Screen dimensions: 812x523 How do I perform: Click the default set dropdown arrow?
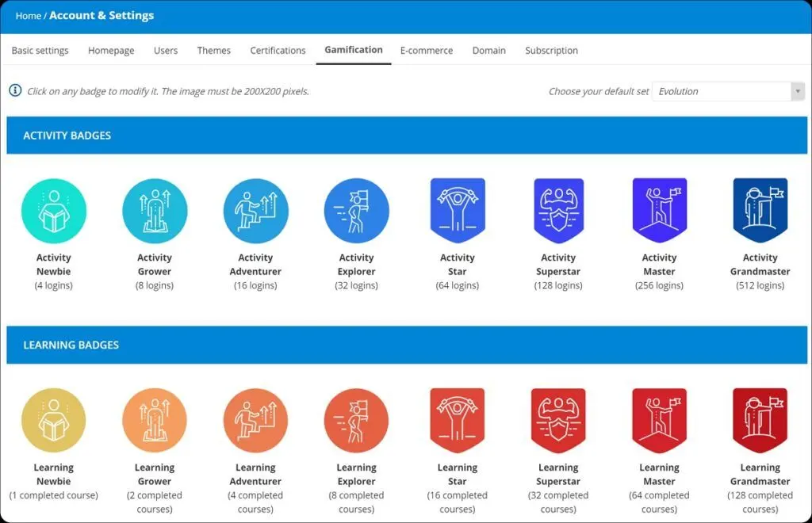[x=798, y=91]
